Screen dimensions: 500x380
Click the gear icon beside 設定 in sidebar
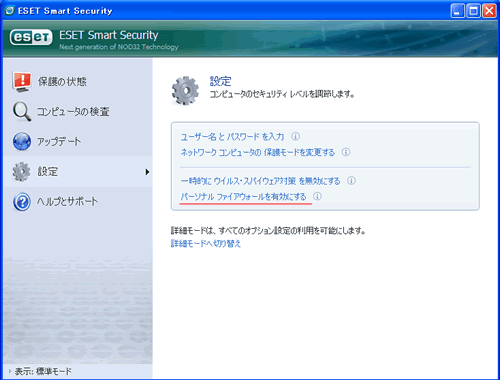[x=21, y=172]
